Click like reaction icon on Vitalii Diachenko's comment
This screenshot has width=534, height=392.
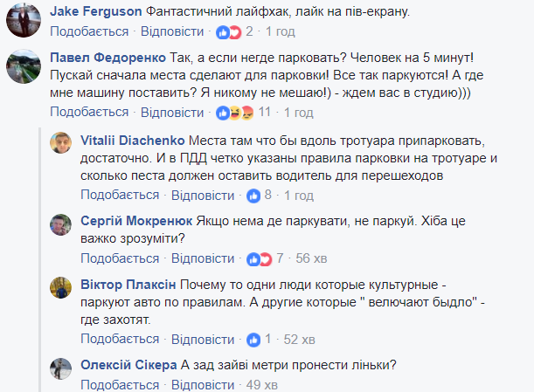pyautogui.click(x=254, y=195)
